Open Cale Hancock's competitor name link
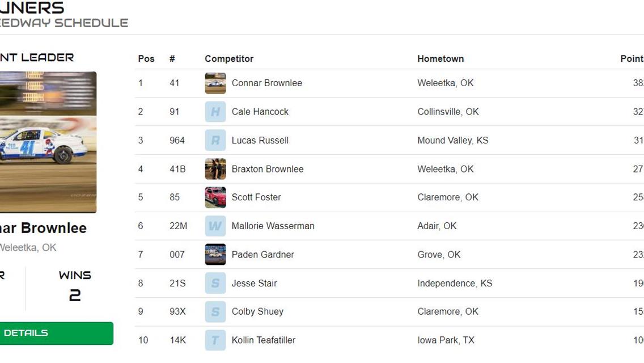Screen dimensions: 644x363 (x=260, y=112)
